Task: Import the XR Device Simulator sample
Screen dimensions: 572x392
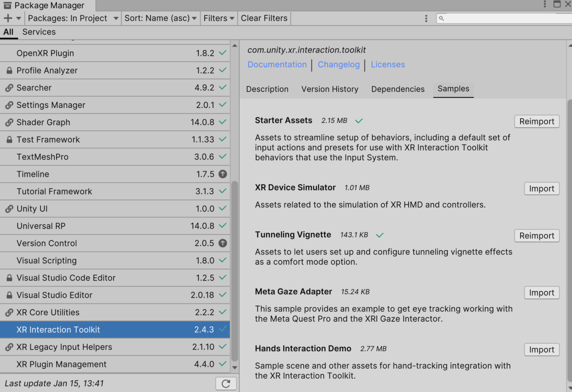Action: tap(541, 189)
